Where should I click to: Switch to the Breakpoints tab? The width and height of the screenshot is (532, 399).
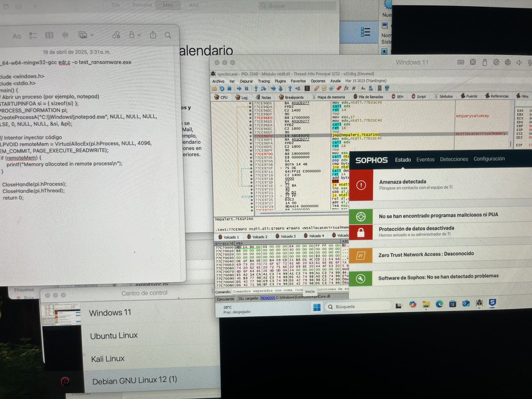(291, 97)
